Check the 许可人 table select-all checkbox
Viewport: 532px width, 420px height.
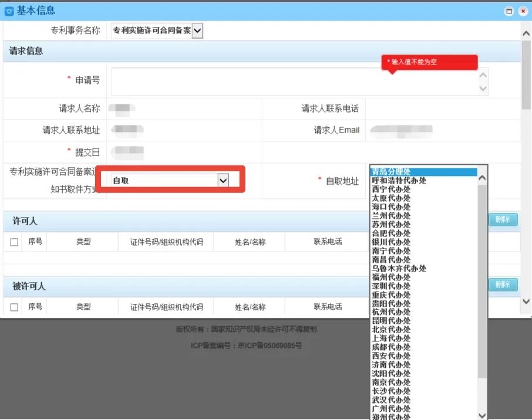pos(14,242)
